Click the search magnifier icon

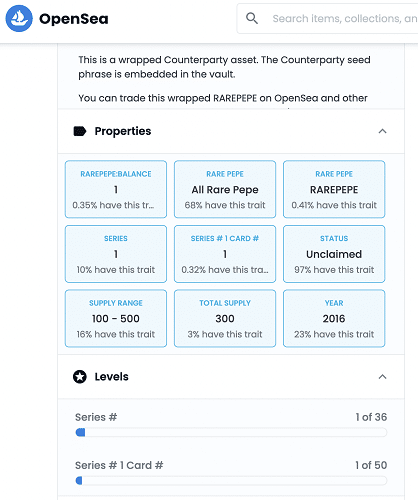click(252, 18)
